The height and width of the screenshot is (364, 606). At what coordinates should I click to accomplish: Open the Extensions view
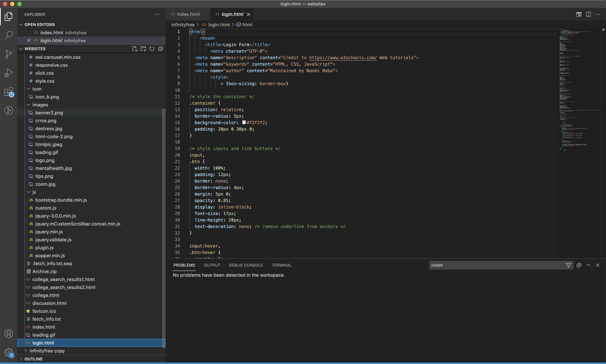(9, 92)
